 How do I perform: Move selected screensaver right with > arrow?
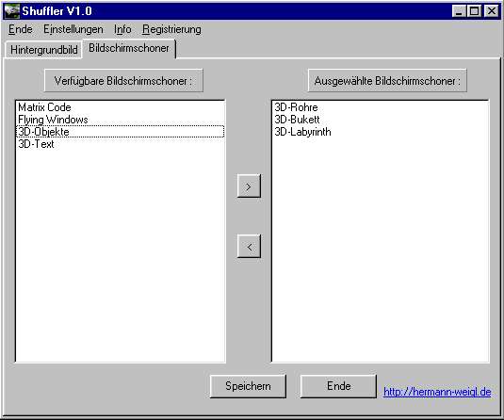(x=249, y=186)
